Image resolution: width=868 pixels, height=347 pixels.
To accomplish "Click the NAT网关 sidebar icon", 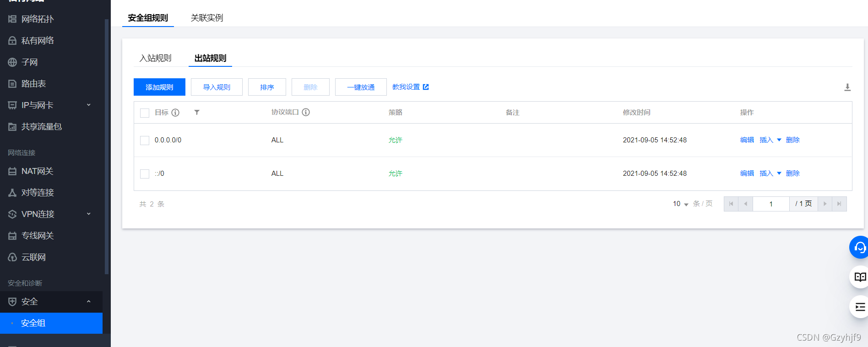I will [x=12, y=171].
